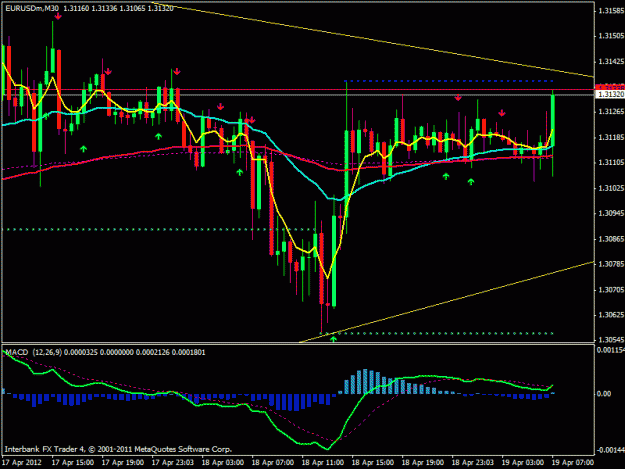The width and height of the screenshot is (625, 469).
Task: Select the red down arrow beside the chart title
Action: point(58,16)
